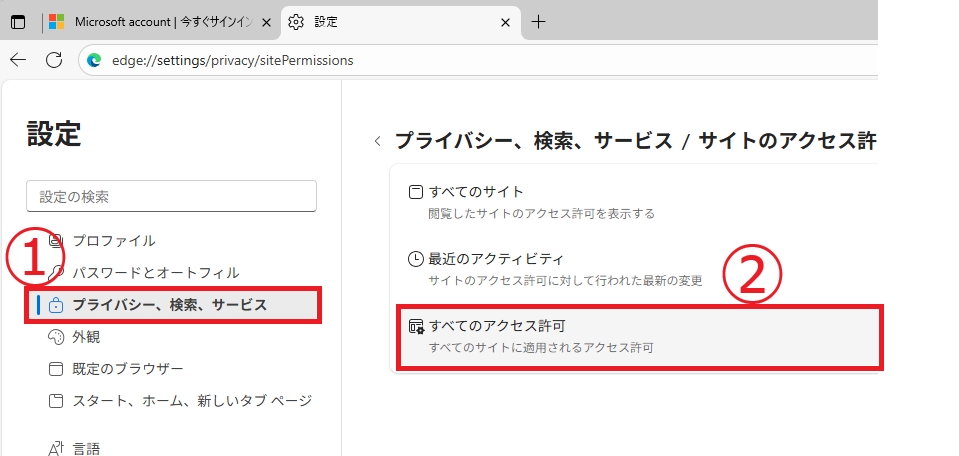Click the Edge logo in the address bar
The image size is (959, 456).
coord(95,60)
